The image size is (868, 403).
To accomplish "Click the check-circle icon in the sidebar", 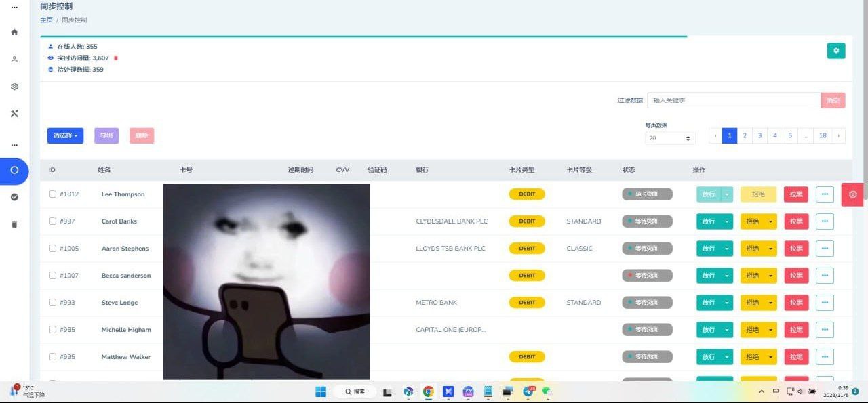I will point(14,197).
